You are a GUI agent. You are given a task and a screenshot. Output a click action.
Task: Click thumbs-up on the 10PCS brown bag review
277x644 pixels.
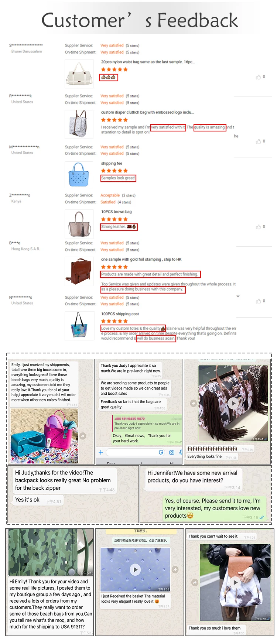[258, 227]
